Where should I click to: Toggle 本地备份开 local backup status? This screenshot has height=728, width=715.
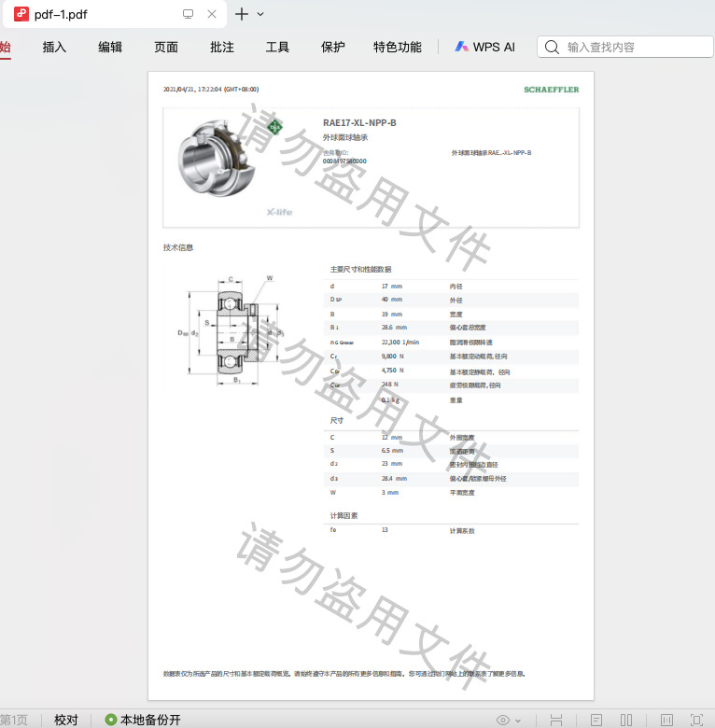(143, 720)
